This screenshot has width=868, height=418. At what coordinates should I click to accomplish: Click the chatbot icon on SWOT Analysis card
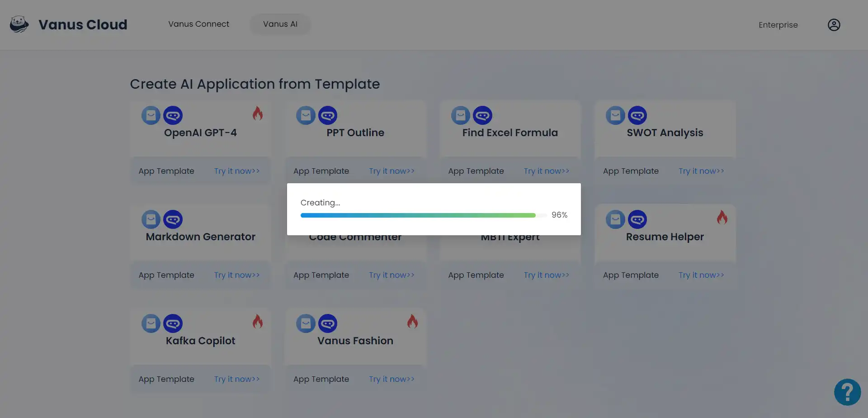[637, 115]
